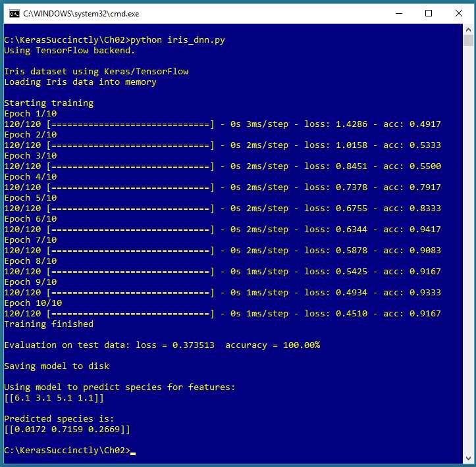The width and height of the screenshot is (476, 467).
Task: Click the 'Epoch 9/10' line
Action: 30,282
